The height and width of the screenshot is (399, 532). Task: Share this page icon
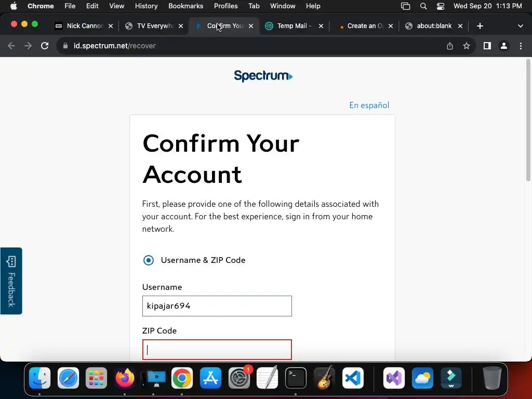[x=450, y=46]
